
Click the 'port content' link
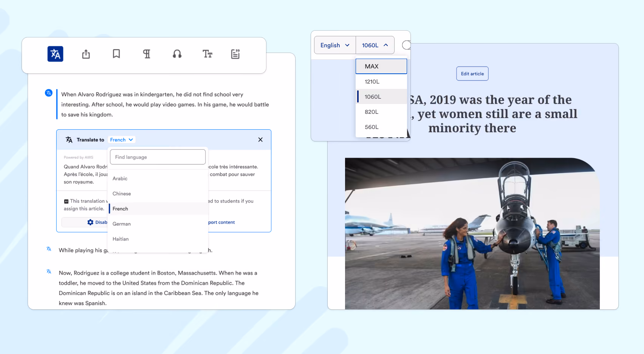pos(221,222)
